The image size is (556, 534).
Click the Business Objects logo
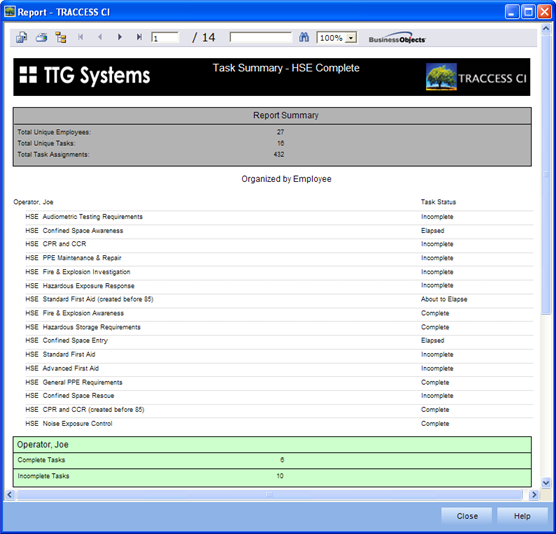pos(397,38)
